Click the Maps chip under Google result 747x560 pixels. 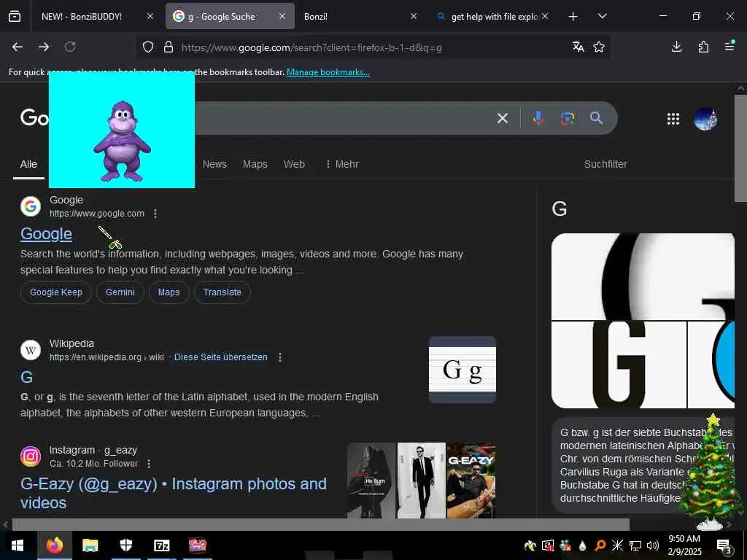(x=169, y=292)
